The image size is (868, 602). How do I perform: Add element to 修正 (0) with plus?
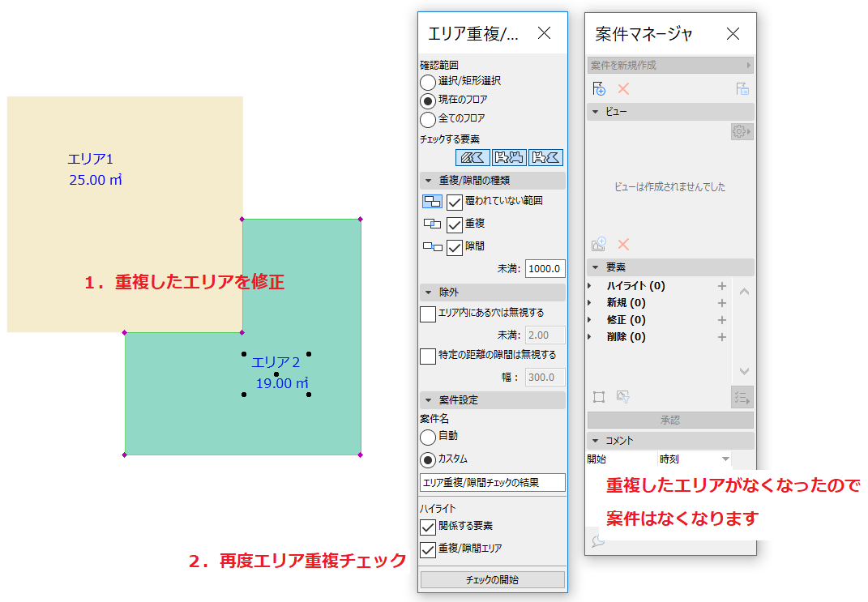click(x=722, y=320)
